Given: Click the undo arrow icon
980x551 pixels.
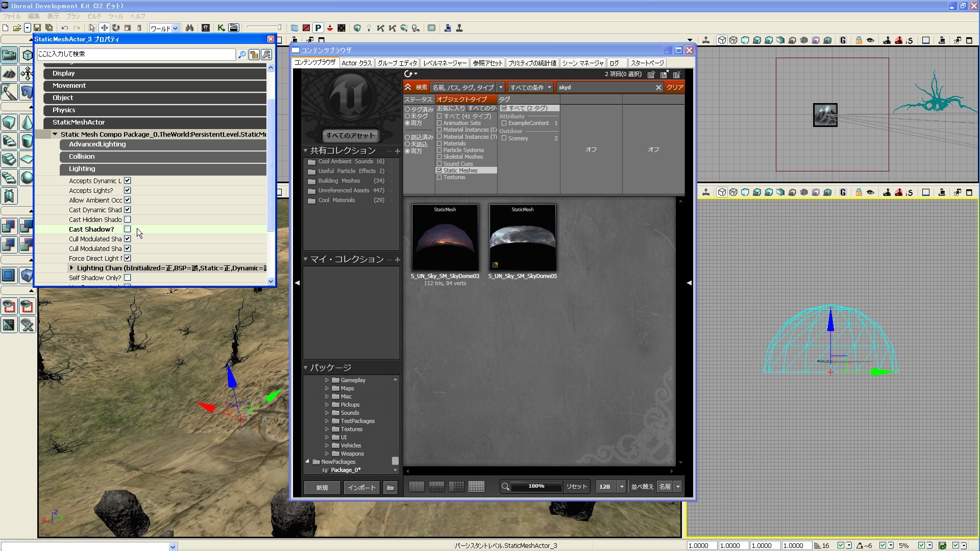Looking at the screenshot, I should tap(65, 28).
